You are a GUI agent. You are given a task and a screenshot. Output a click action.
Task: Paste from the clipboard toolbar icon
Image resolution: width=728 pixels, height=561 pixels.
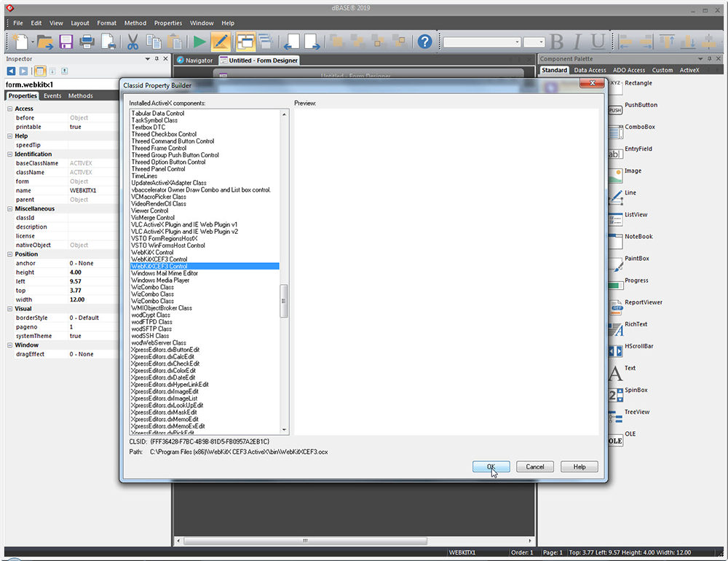click(x=175, y=42)
